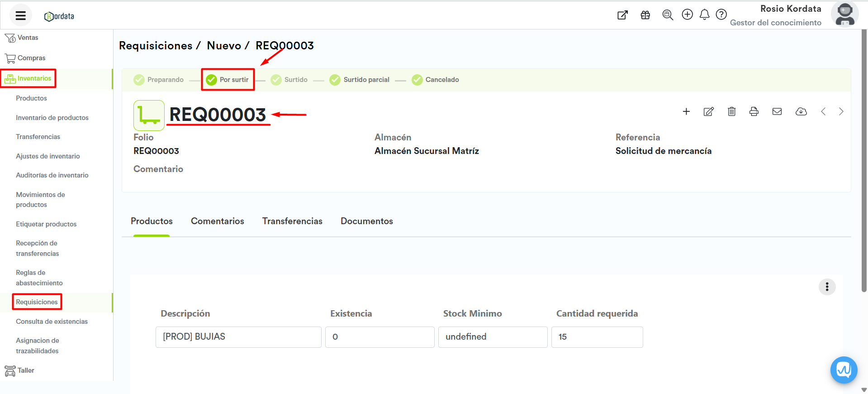The width and height of the screenshot is (868, 394).
Task: Print the requisition with printer icon
Action: (754, 112)
